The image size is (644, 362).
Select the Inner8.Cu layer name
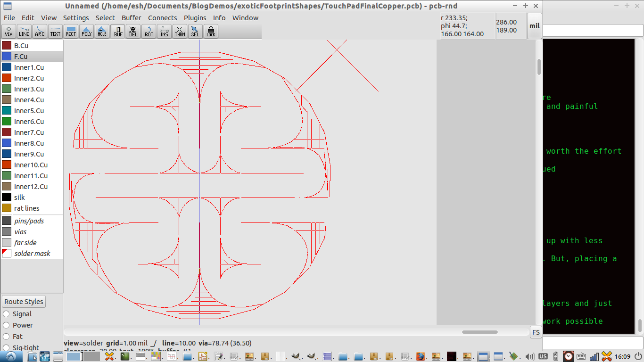[29, 143]
